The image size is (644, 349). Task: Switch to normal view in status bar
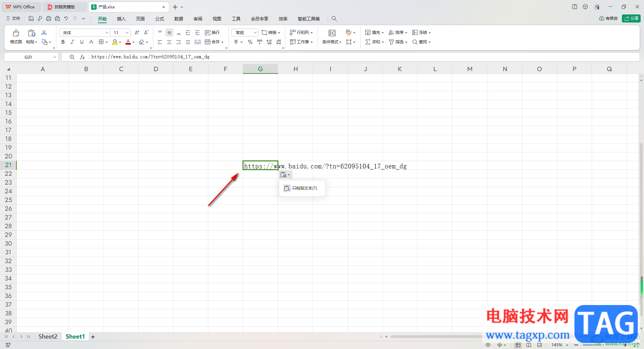tap(518, 345)
